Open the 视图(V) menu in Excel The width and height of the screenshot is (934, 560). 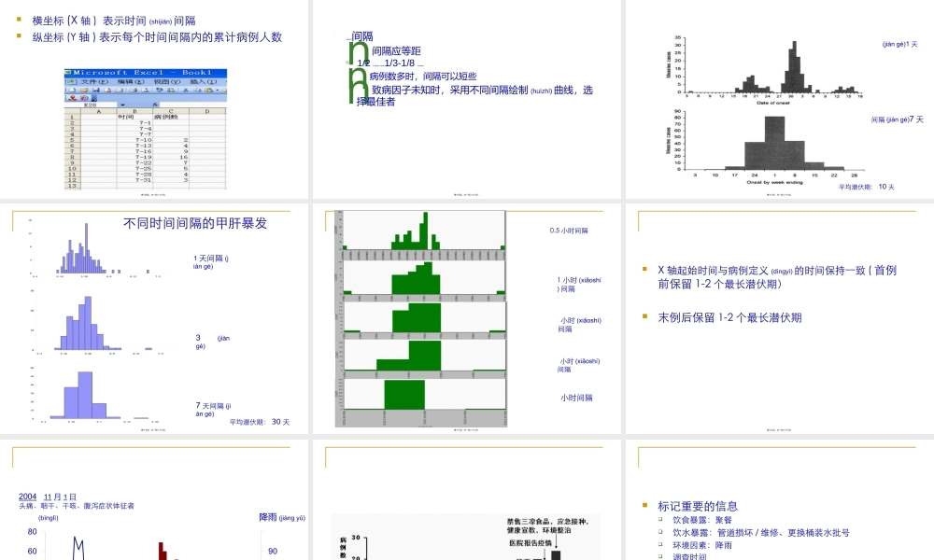pos(166,81)
